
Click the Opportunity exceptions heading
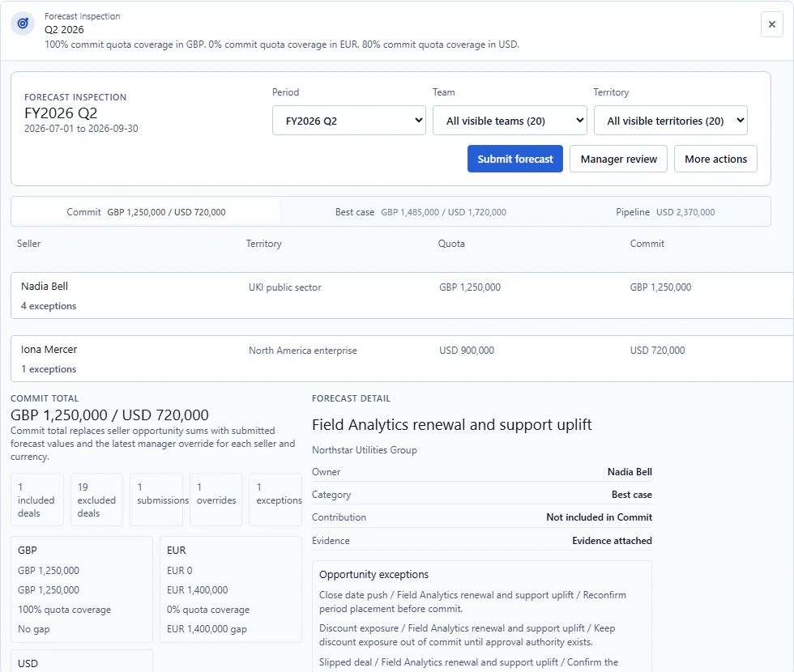374,574
